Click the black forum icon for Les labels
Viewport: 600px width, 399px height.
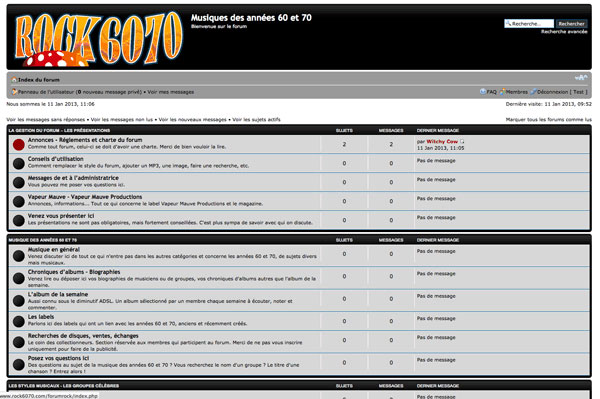coord(18,321)
